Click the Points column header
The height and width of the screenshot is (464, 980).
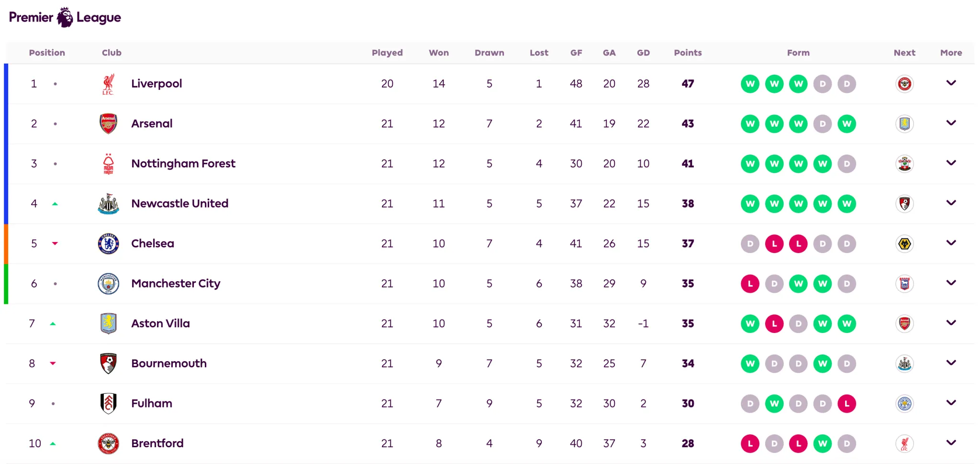point(688,53)
